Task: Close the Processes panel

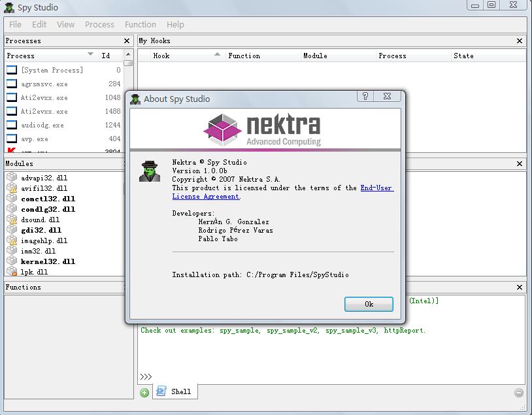Action: point(127,41)
